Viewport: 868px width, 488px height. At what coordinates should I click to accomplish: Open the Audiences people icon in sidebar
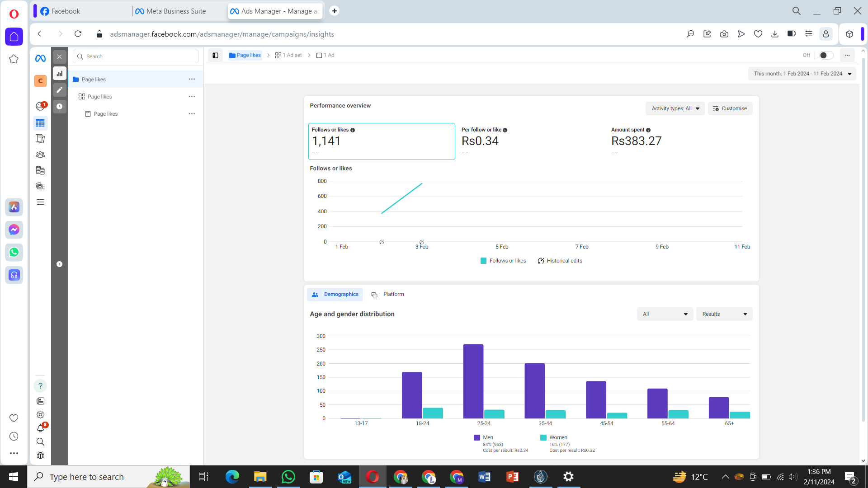tap(40, 155)
